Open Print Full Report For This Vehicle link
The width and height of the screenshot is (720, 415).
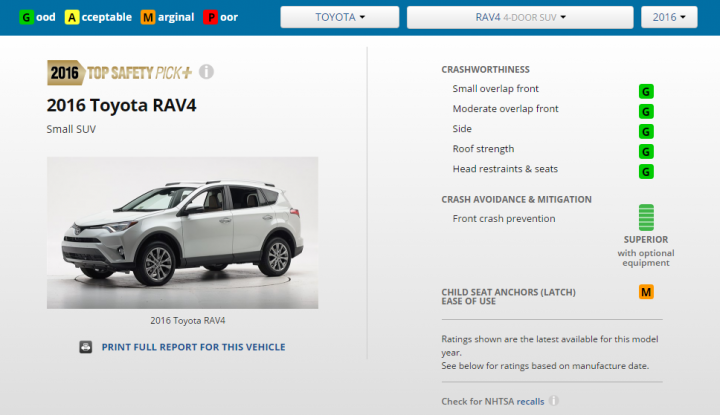193,347
